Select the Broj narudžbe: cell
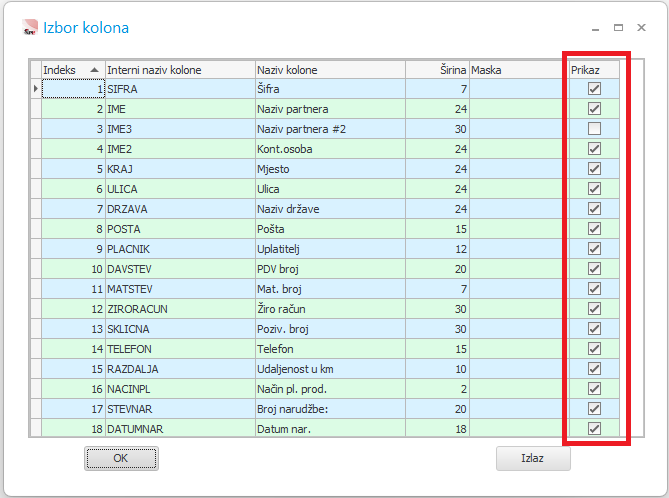Image resolution: width=669 pixels, height=498 pixels. [x=330, y=409]
